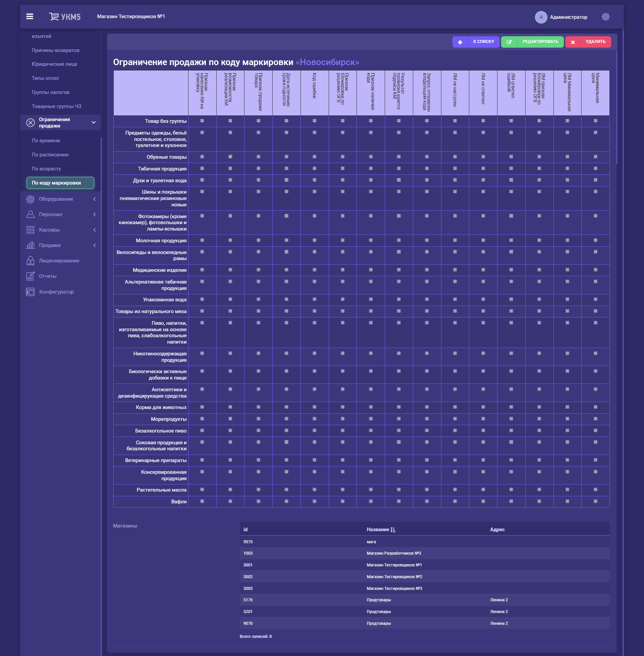
Task: Click the hamburger menu icon
Action: click(x=30, y=16)
